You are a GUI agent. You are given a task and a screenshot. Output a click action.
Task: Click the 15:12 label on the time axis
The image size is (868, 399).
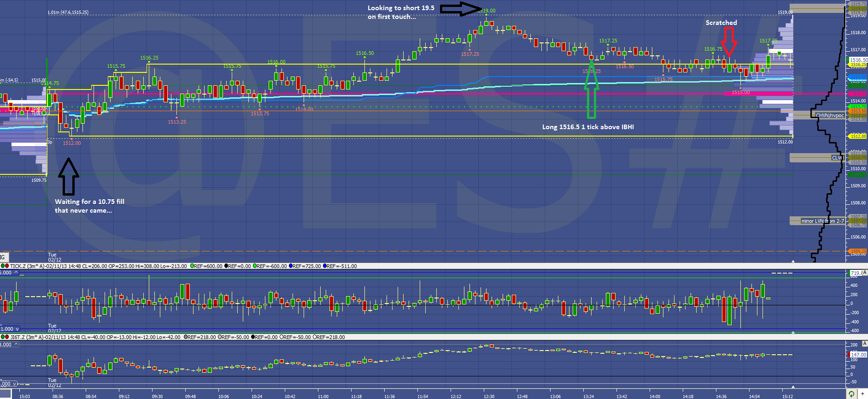tap(787, 396)
